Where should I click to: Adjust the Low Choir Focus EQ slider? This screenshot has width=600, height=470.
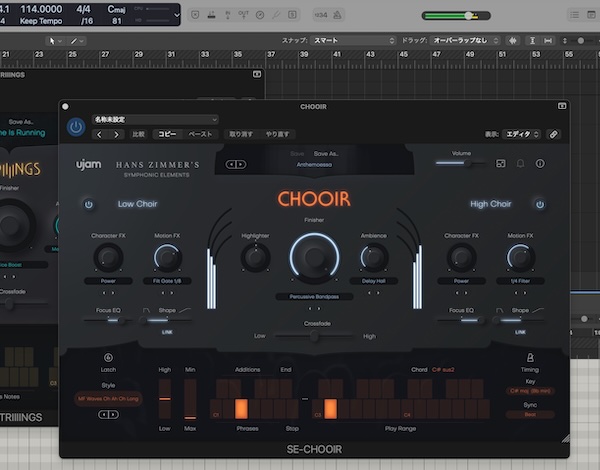pyautogui.click(x=108, y=320)
